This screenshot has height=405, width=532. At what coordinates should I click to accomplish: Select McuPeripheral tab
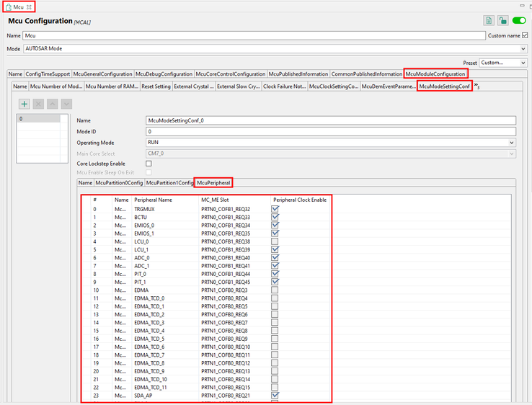point(213,183)
